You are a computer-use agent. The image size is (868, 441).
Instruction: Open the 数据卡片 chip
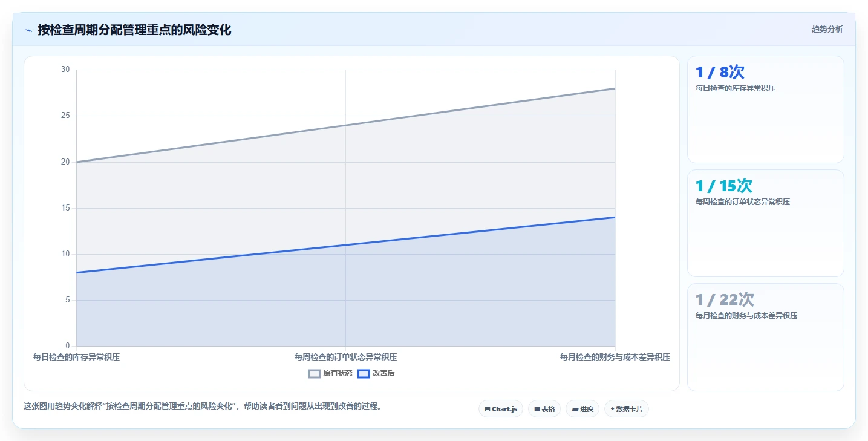point(627,409)
